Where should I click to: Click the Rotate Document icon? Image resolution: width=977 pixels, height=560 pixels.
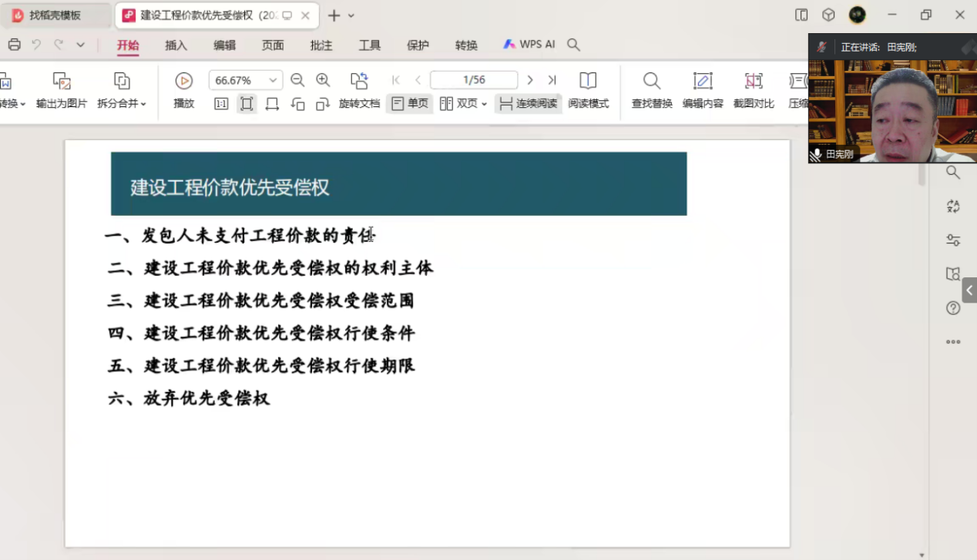359,81
